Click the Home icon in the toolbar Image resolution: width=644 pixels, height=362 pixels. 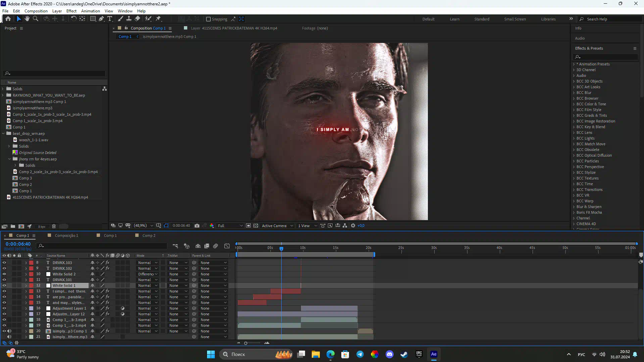tap(8, 19)
